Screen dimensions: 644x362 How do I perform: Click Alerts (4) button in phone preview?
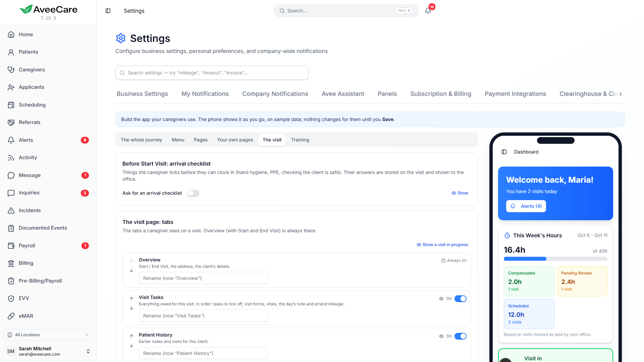[x=526, y=206]
